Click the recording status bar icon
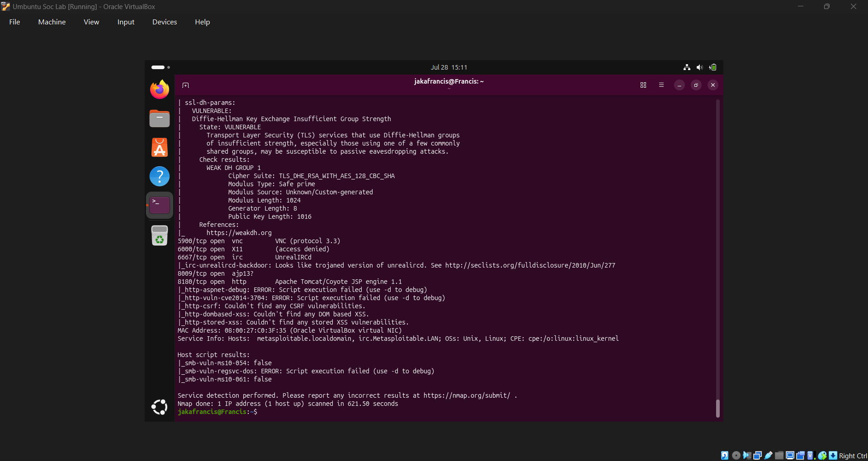The image size is (868, 461). tap(800, 456)
